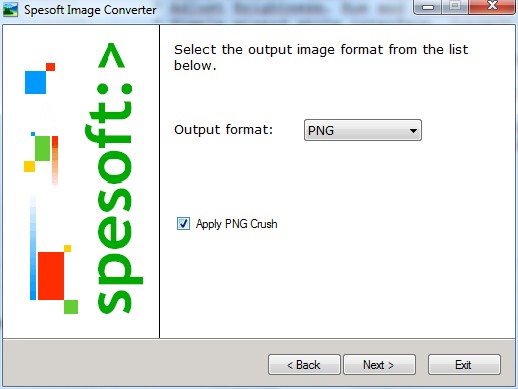The height and width of the screenshot is (389, 518).
Task: Click the small yellow square near green block
Action: click(x=29, y=166)
